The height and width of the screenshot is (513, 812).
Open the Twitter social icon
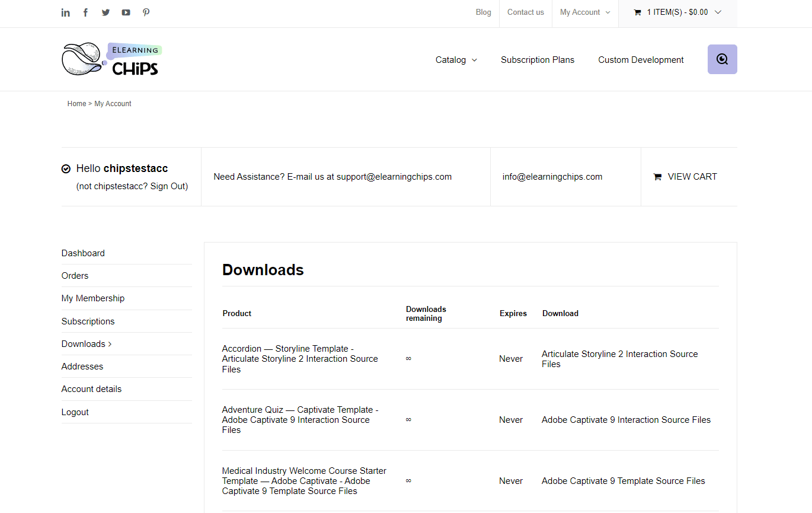106,12
